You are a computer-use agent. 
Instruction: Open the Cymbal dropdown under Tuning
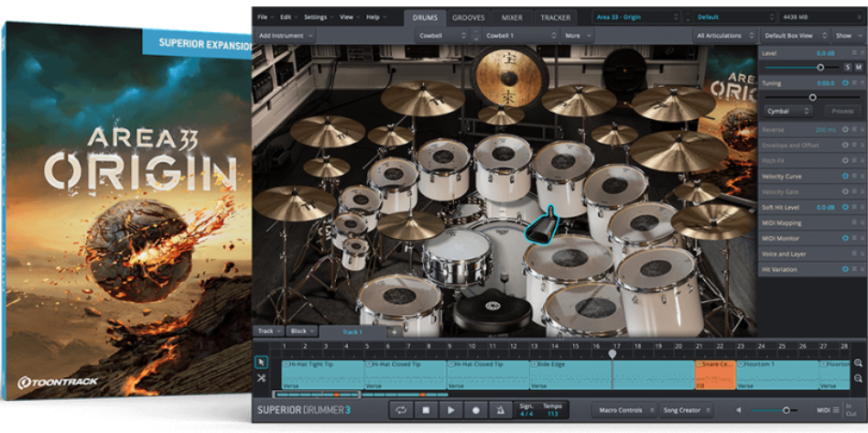click(x=789, y=112)
